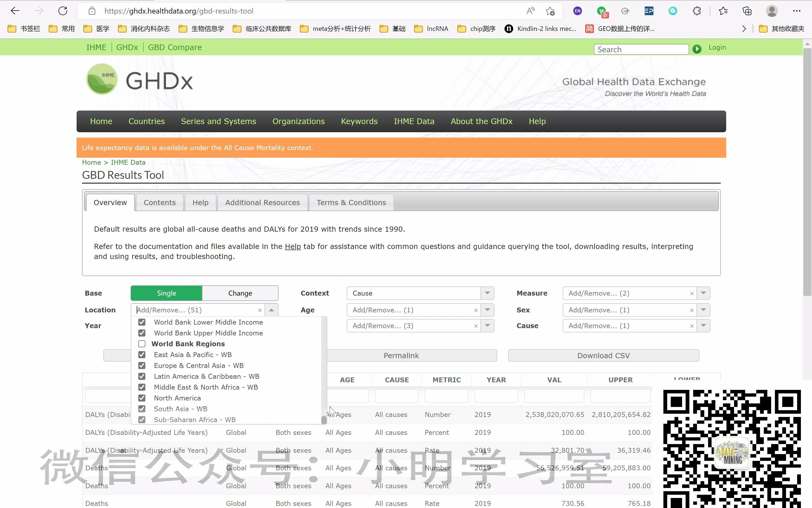Viewport: 812px width, 508px height.
Task: Click the green search go button
Action: (697, 49)
